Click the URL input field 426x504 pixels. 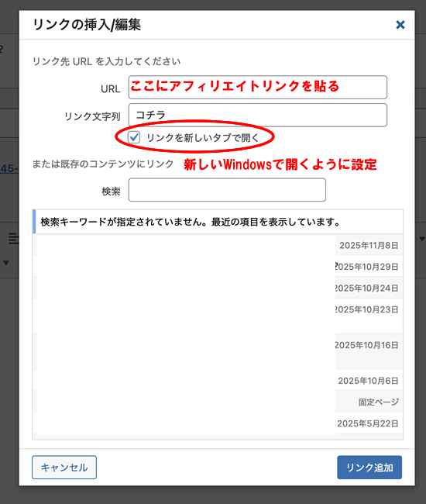258,87
